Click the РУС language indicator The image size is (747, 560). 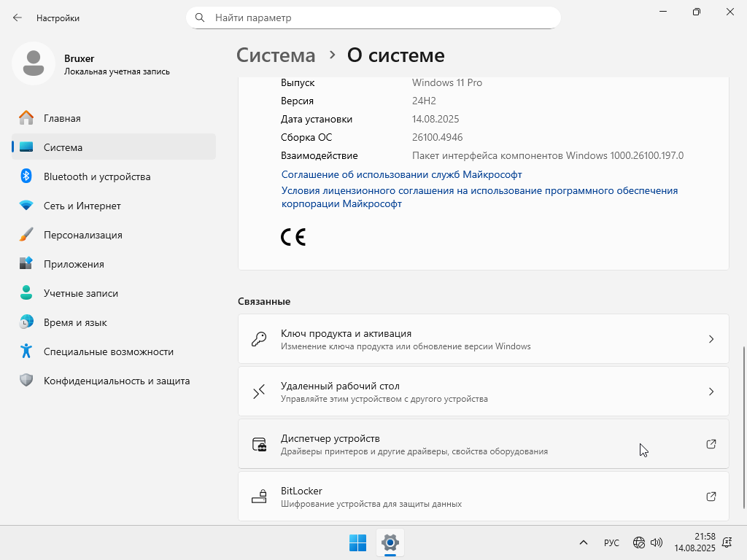pyautogui.click(x=611, y=542)
